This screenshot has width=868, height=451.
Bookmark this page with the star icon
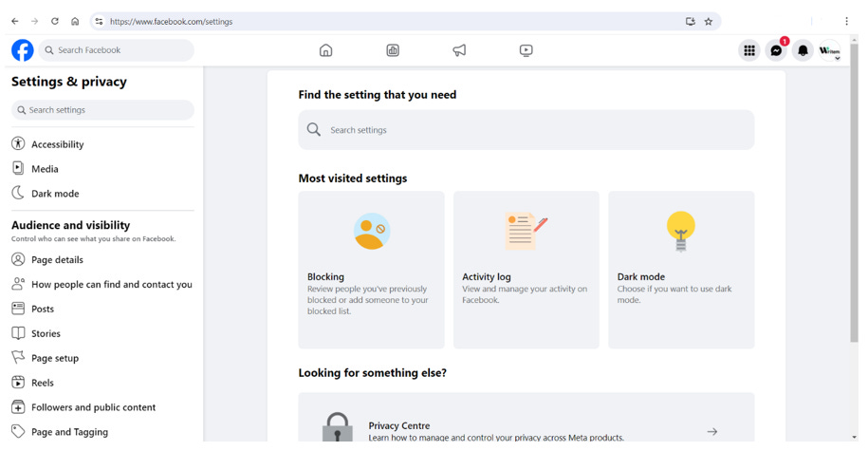click(x=708, y=22)
